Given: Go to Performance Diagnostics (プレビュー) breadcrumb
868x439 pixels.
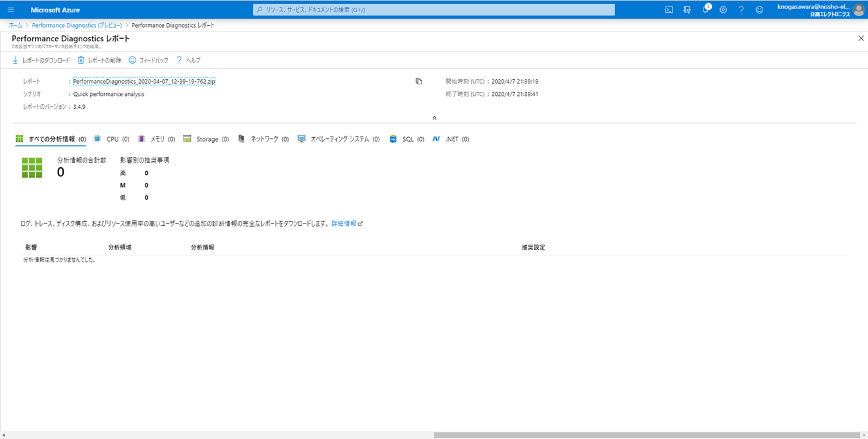Looking at the screenshot, I should (x=77, y=25).
